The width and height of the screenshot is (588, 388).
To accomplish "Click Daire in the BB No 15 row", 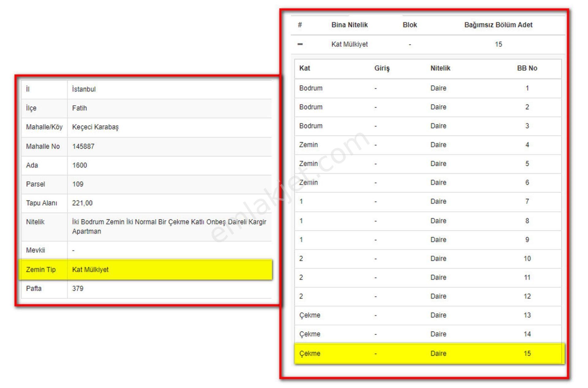I will 438,353.
